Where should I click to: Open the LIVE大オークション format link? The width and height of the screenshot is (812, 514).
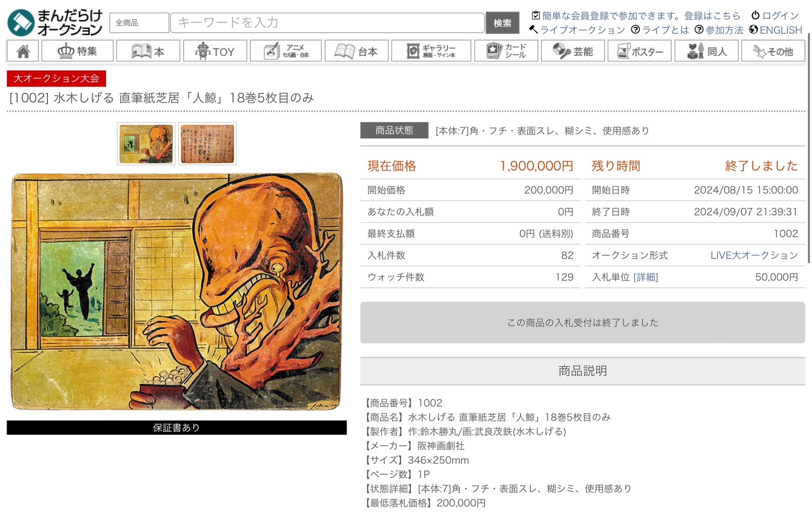pyautogui.click(x=754, y=255)
